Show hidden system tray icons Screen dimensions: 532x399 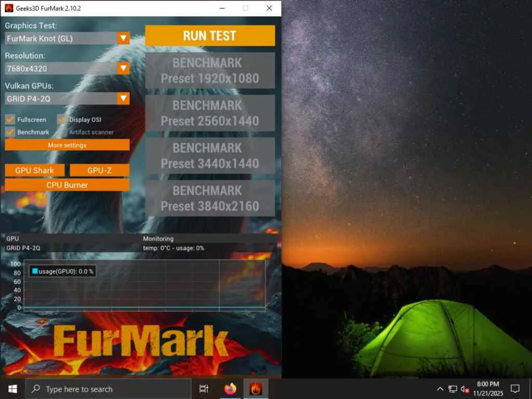pyautogui.click(x=440, y=389)
